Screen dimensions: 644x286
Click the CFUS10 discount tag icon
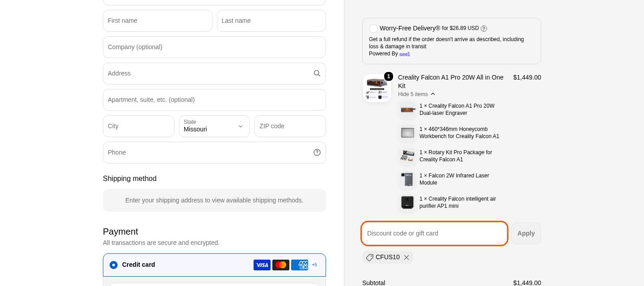[370, 257]
